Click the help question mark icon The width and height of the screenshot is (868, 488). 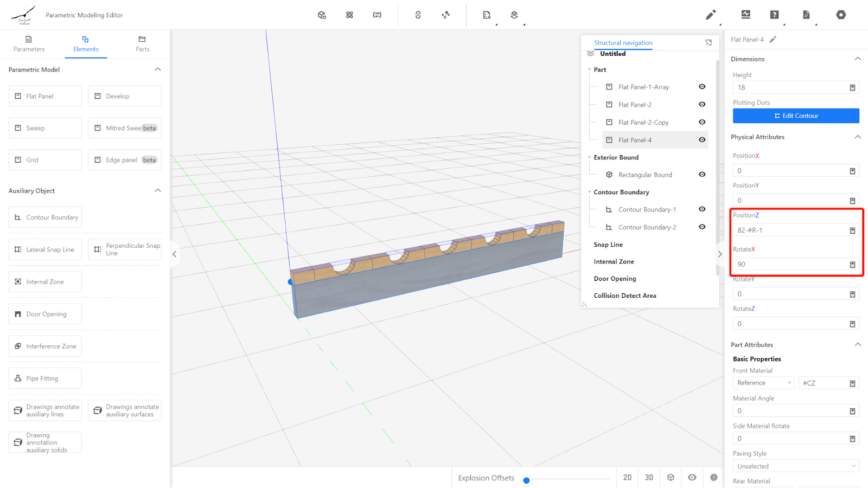pyautogui.click(x=774, y=15)
